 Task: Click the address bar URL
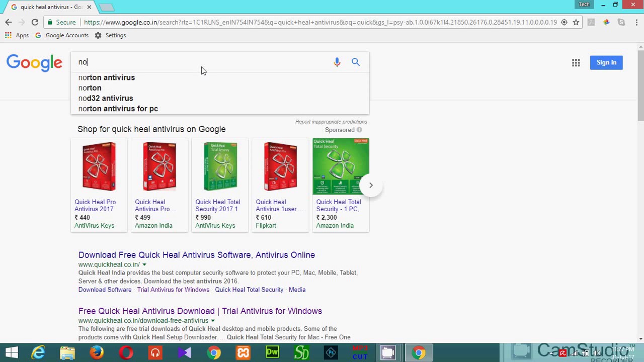point(320,22)
